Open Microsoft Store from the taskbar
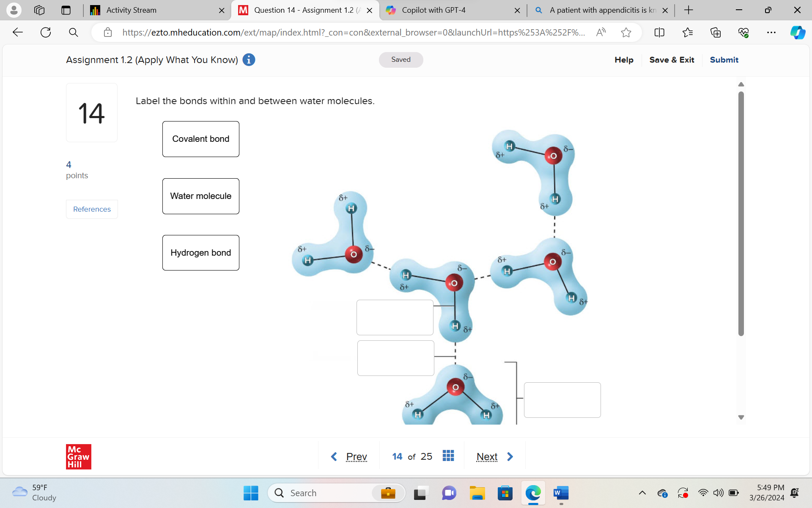The width and height of the screenshot is (812, 508). (505, 493)
